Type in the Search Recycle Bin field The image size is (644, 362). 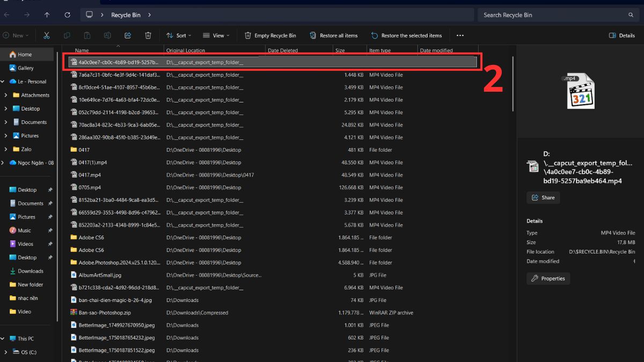click(553, 15)
